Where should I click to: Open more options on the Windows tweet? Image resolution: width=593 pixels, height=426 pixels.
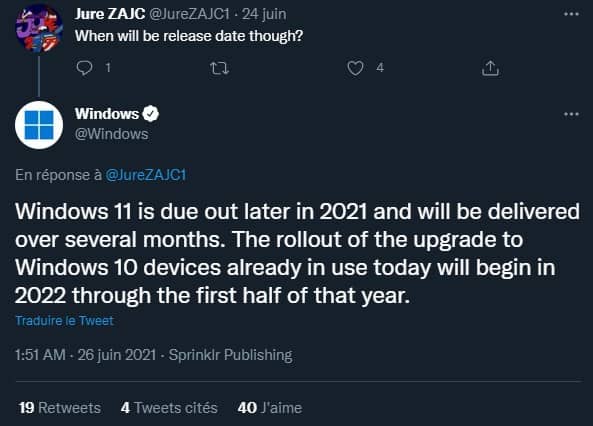click(571, 114)
